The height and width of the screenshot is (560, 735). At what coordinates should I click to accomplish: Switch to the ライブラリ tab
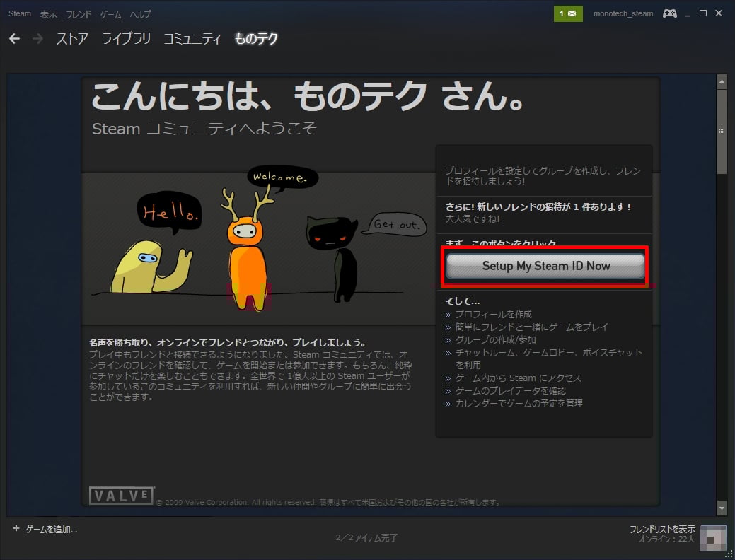click(127, 38)
